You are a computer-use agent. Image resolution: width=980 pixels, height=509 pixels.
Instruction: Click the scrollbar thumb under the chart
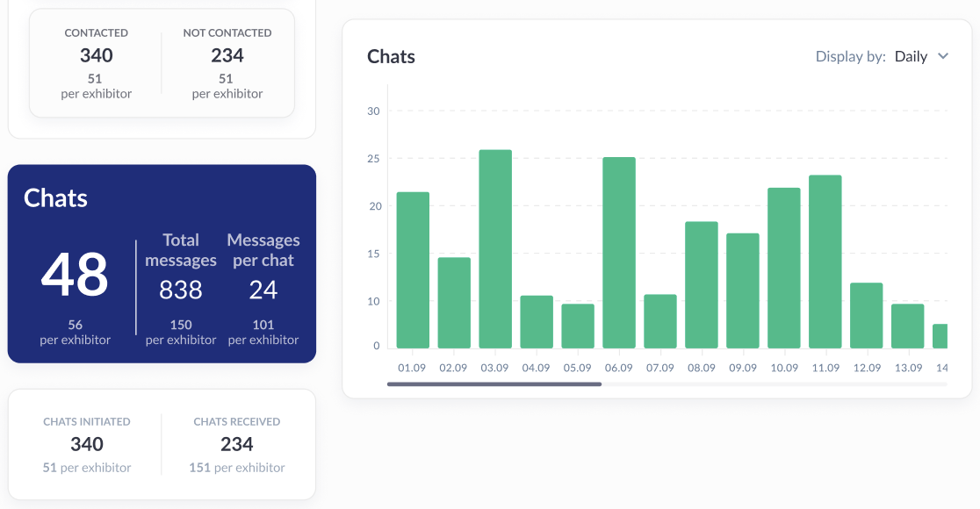point(494,384)
